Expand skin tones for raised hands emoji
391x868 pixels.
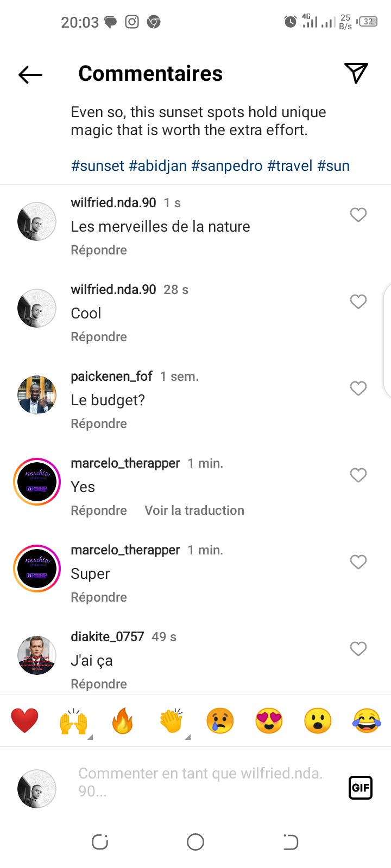(x=90, y=737)
